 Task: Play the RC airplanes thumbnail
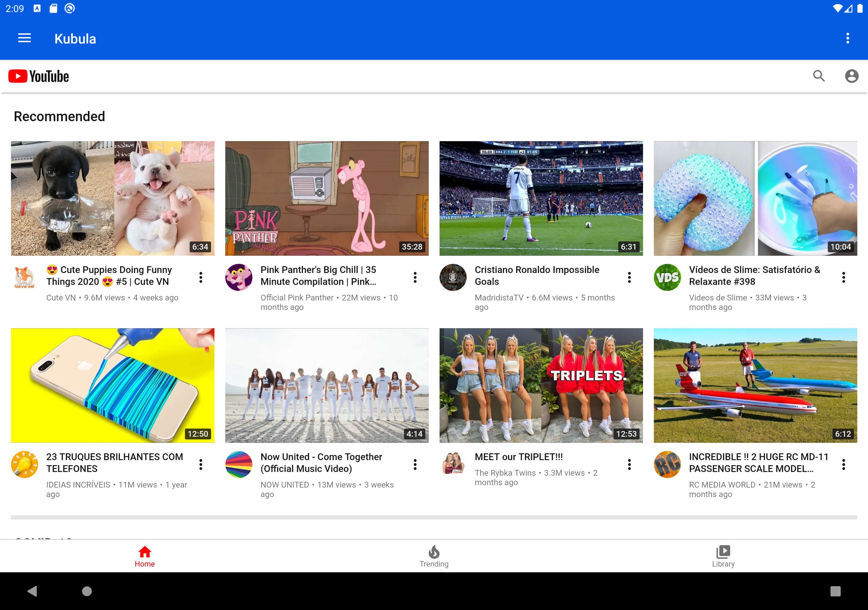[x=755, y=386]
